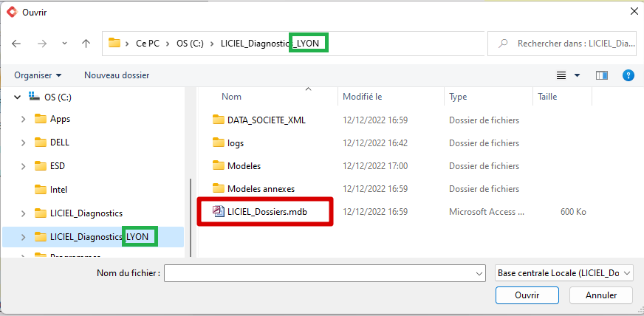644x316 pixels.
Task: Open file type filter 'Base centrale Locale'
Action: click(x=564, y=273)
